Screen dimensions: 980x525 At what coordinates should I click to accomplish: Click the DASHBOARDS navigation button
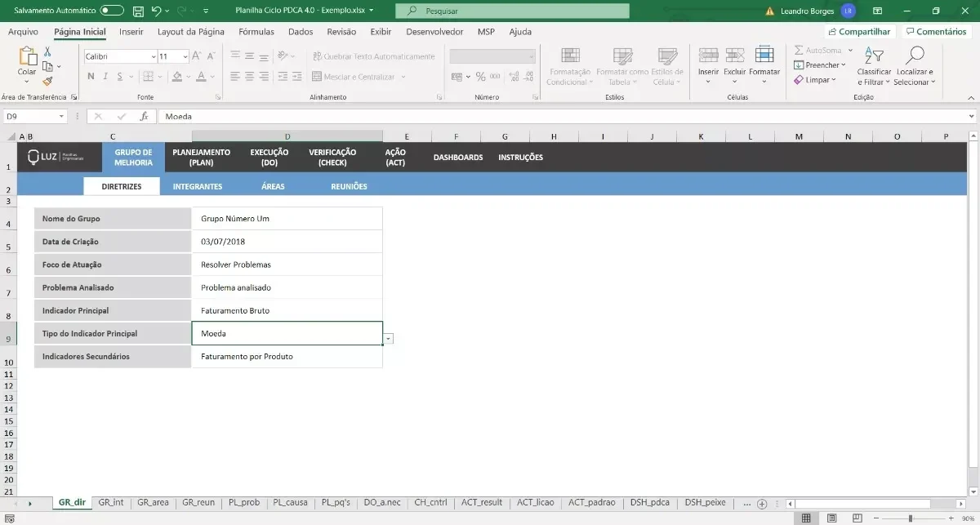[x=458, y=158]
